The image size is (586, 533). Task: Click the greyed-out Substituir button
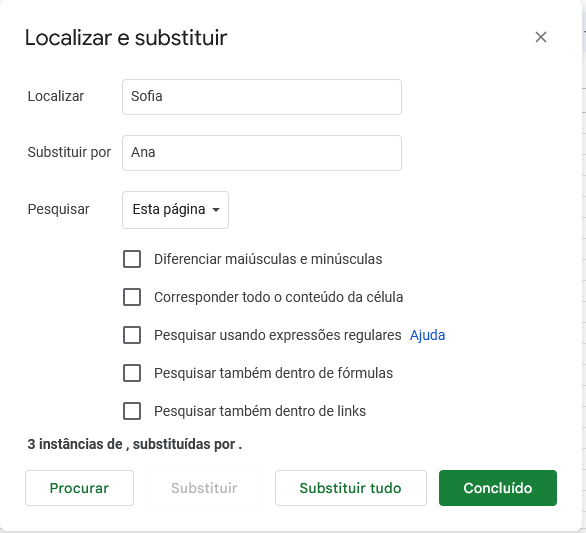(204, 488)
